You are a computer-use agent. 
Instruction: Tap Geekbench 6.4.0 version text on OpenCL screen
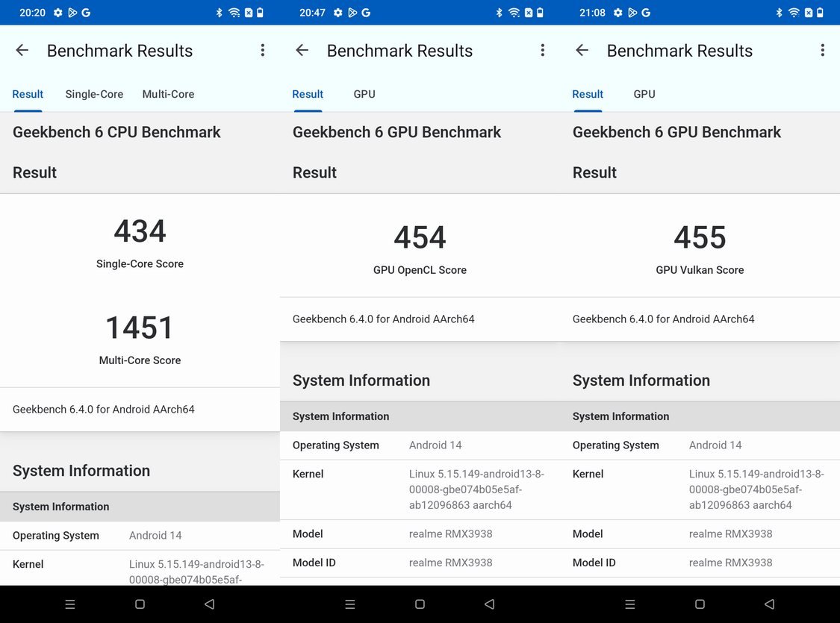tap(384, 319)
